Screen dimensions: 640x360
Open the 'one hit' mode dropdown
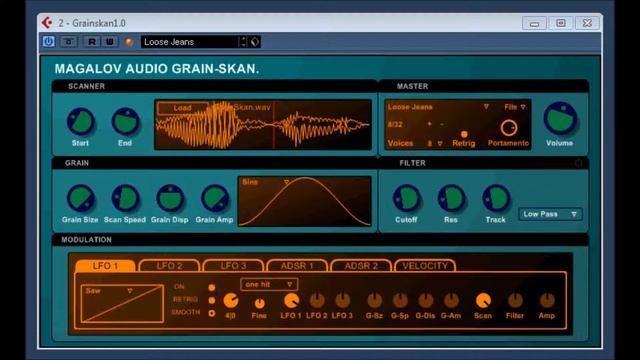click(x=269, y=284)
